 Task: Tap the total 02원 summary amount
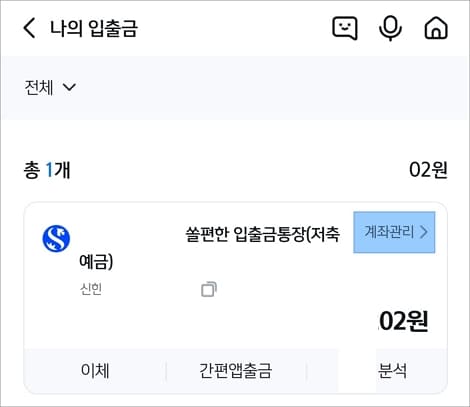[428, 170]
